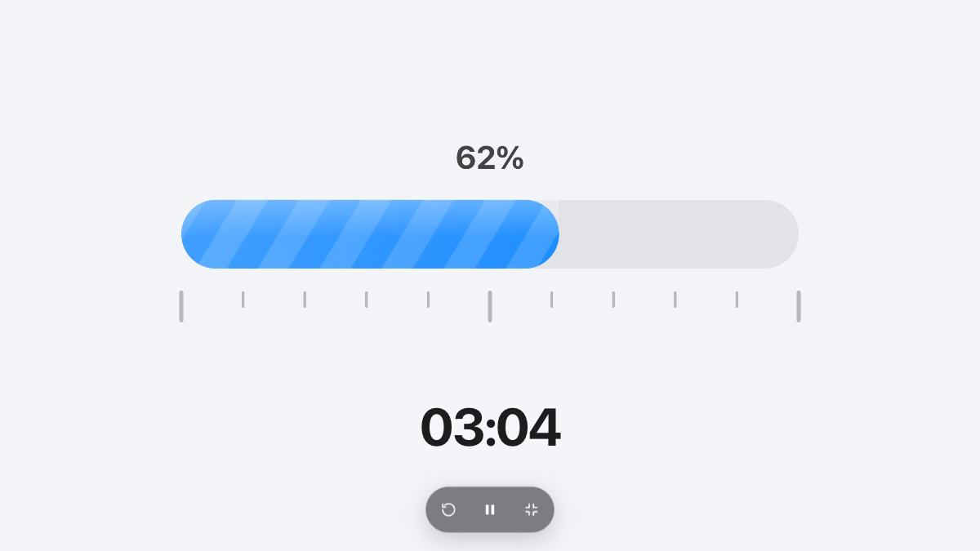Click the short tick mark at 70%

point(613,300)
